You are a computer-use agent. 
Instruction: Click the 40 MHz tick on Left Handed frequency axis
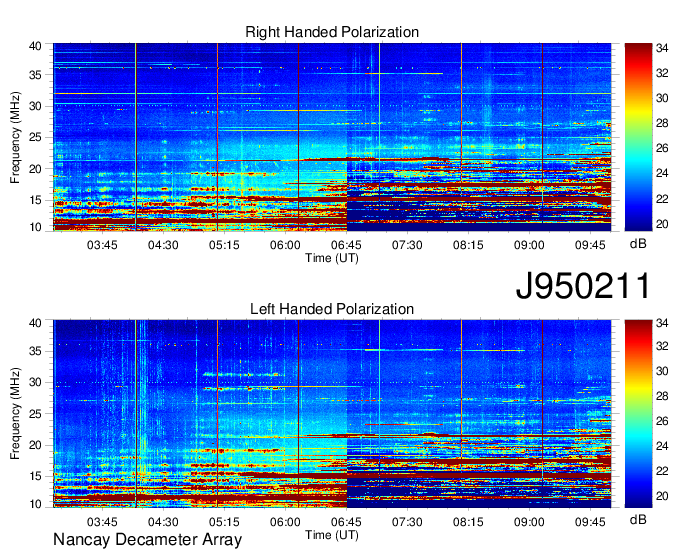pyautogui.click(x=35, y=323)
